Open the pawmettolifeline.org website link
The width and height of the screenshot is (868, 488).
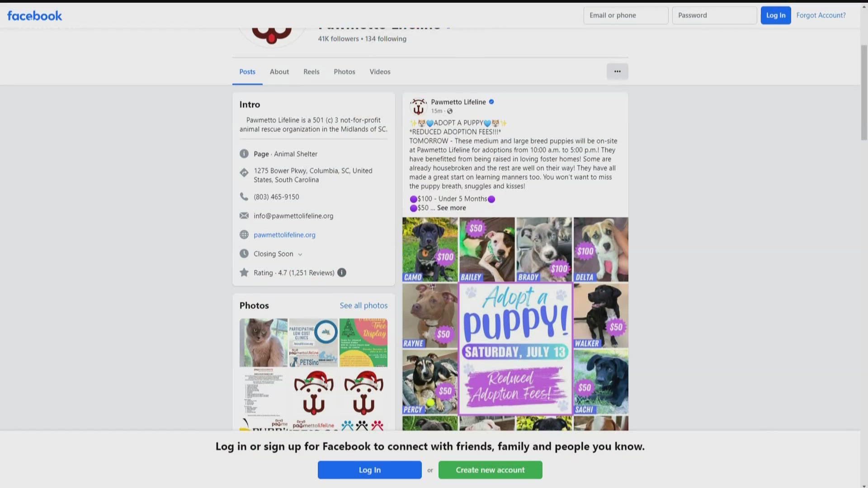pos(284,234)
